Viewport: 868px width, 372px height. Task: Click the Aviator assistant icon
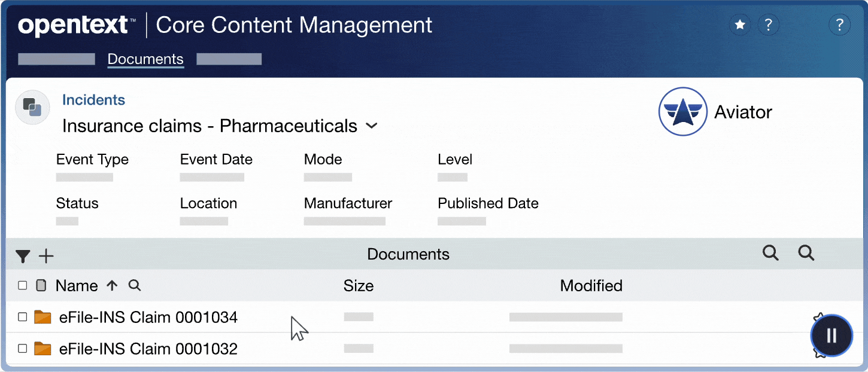point(682,112)
